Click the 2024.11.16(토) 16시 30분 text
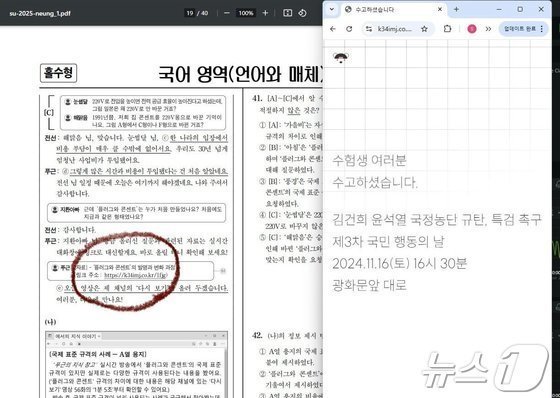This screenshot has width=560, height=398. coord(399,263)
